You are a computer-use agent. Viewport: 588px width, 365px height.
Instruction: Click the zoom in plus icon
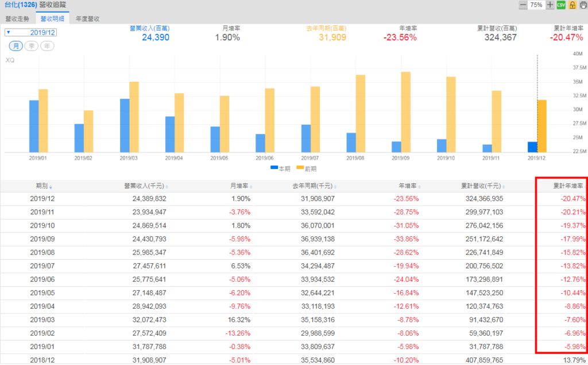550,5
